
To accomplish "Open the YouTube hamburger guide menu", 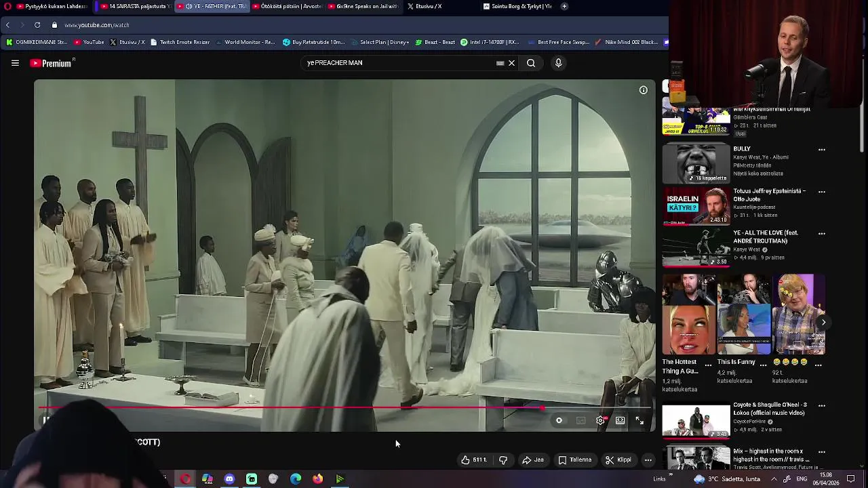I will point(15,63).
